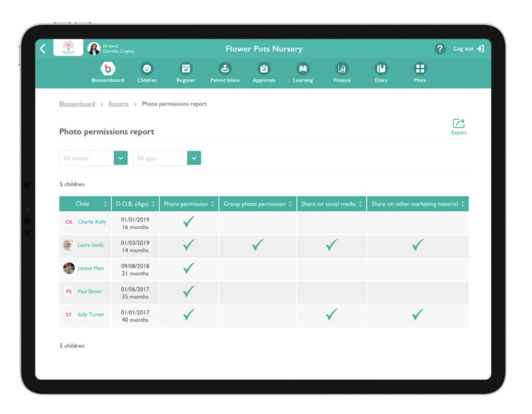Image resolution: width=532 pixels, height=414 pixels.
Task: Open Sally Turner's child profile link
Action: coord(90,315)
